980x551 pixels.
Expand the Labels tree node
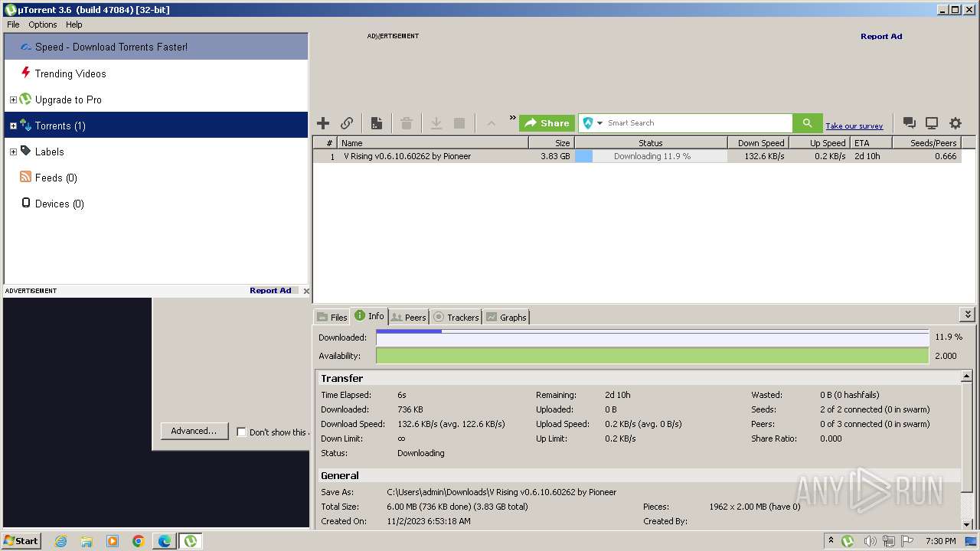tap(13, 152)
